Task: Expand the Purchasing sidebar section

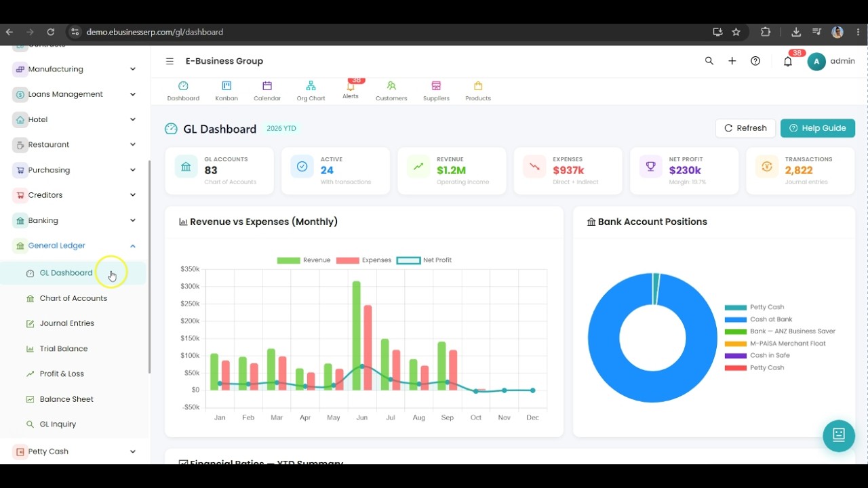Action: pyautogui.click(x=75, y=170)
